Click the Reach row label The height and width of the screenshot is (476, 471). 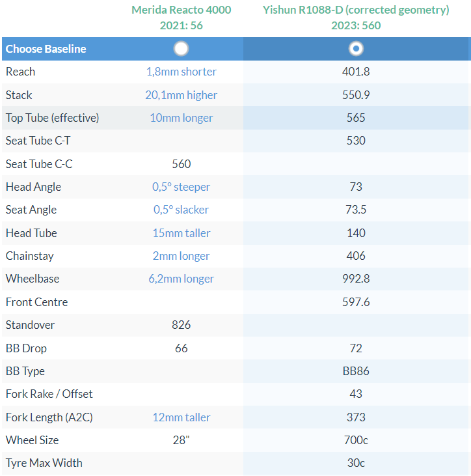pos(20,72)
